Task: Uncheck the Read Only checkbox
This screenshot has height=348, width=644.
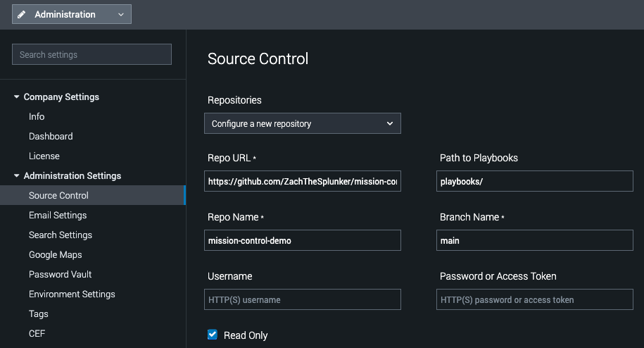Action: pos(213,335)
